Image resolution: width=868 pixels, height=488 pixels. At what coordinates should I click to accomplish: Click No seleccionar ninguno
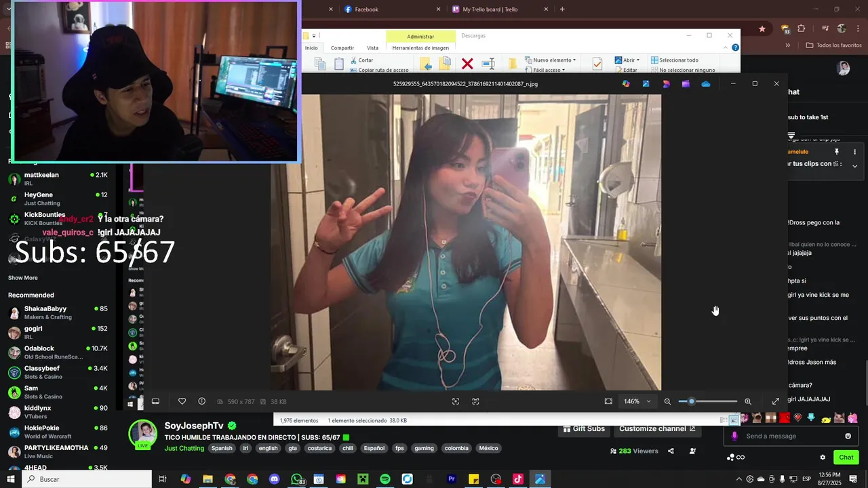pyautogui.click(x=682, y=70)
